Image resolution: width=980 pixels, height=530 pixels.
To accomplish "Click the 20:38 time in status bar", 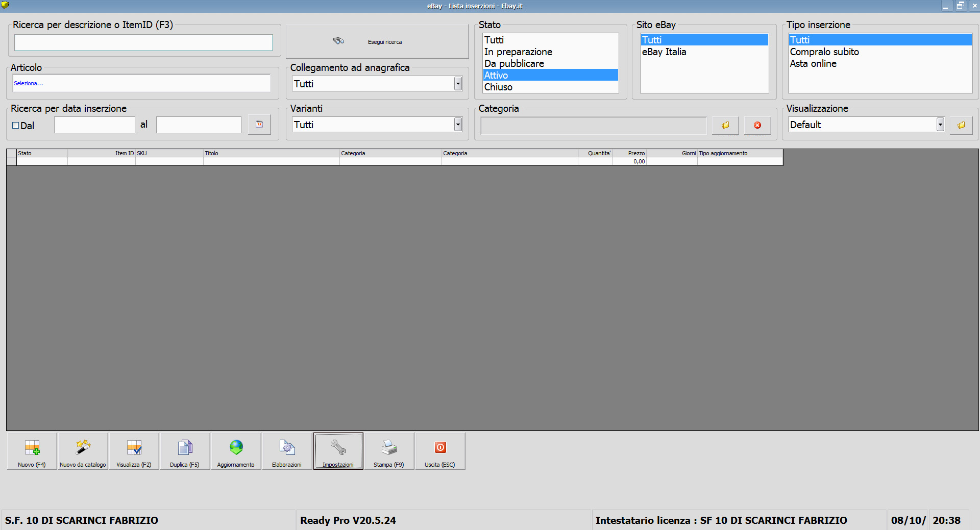I will click(x=947, y=520).
